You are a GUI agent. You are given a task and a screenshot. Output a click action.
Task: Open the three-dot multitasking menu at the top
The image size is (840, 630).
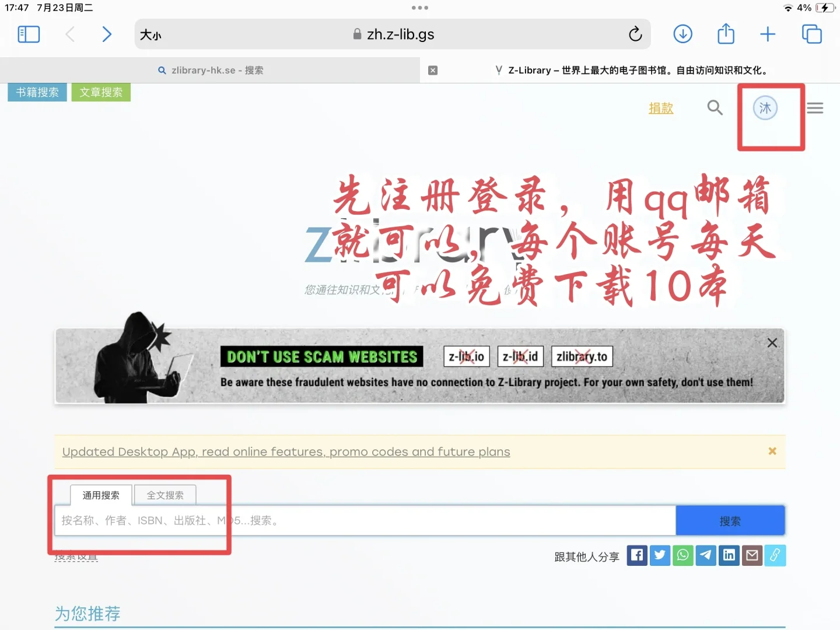click(x=420, y=8)
